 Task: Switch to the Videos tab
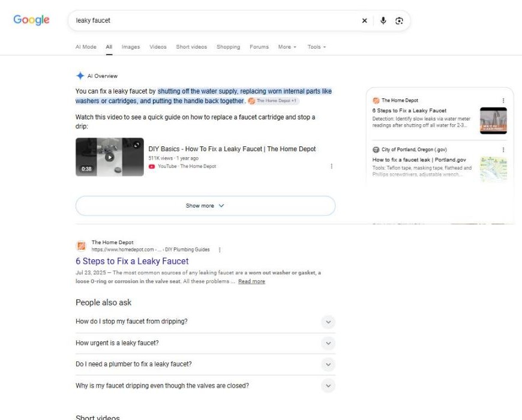click(x=158, y=47)
